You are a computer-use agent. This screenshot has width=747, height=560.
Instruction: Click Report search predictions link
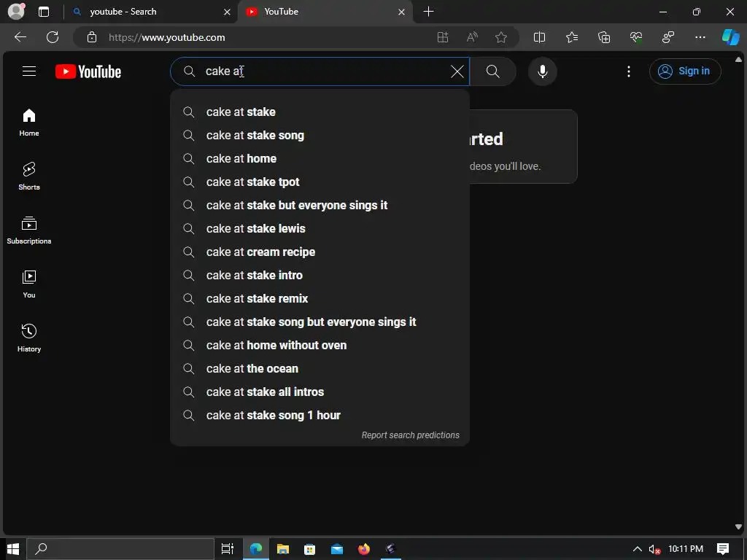point(410,435)
